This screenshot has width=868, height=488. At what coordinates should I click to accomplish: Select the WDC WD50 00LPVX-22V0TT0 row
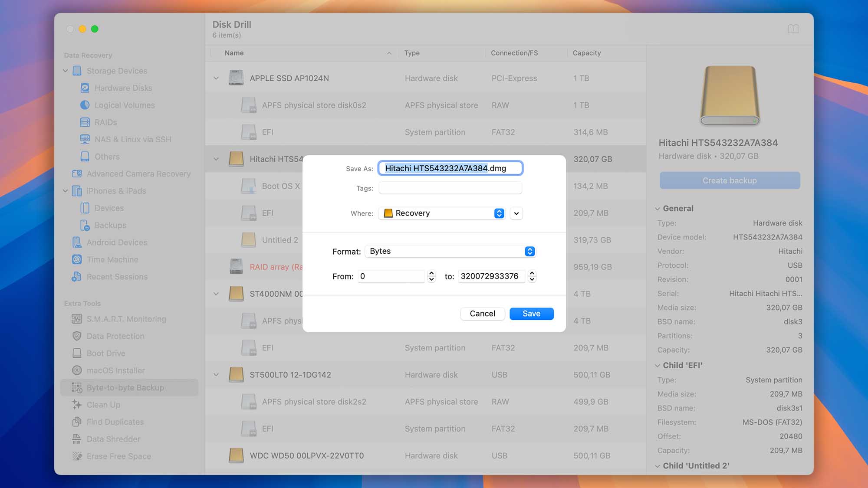[425, 455]
